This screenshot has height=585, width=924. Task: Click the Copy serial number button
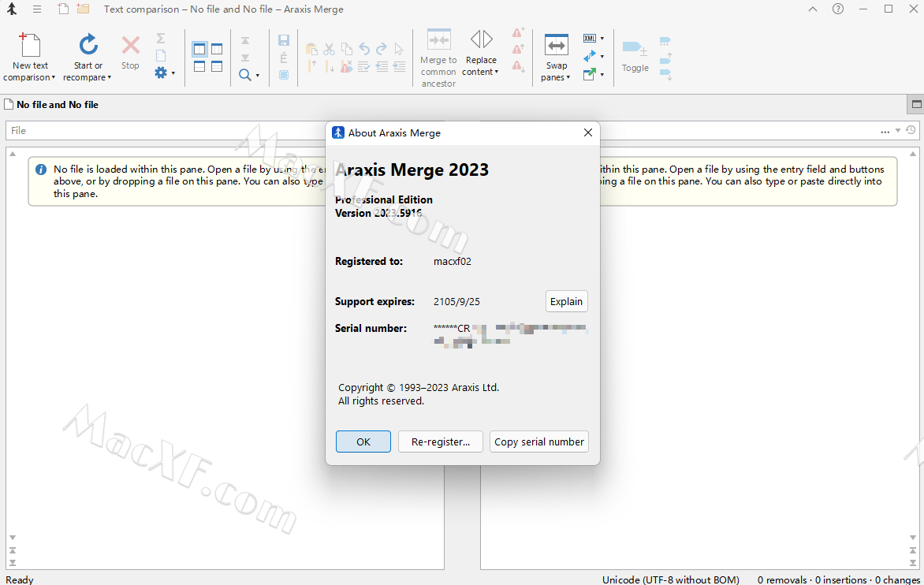point(539,442)
